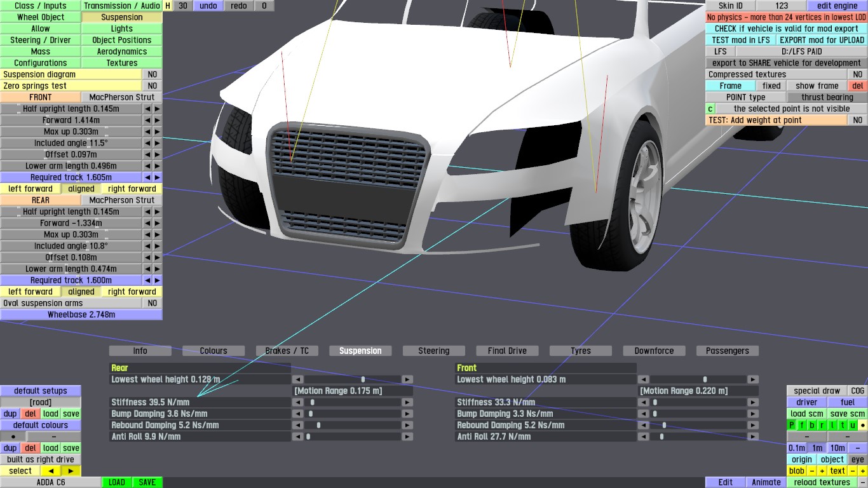Click the Front Stiffness 33.3 N/mm slider
The width and height of the screenshot is (868, 488).
click(x=698, y=402)
